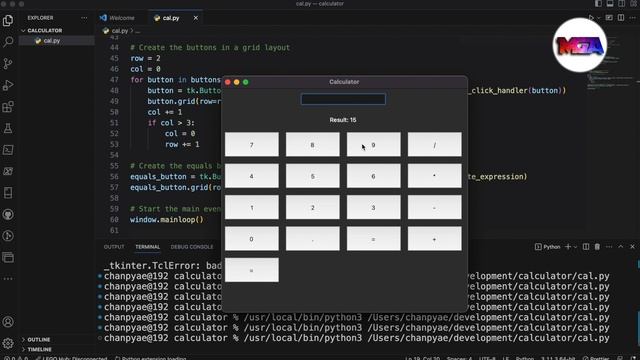Open the Run and Debug view
The width and height of the screenshot is (640, 360).
(8, 85)
